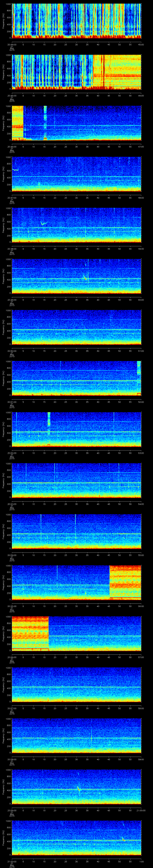Click the 20:59:00 start time label
This screenshot has width=153, height=868.
coord(12,811)
